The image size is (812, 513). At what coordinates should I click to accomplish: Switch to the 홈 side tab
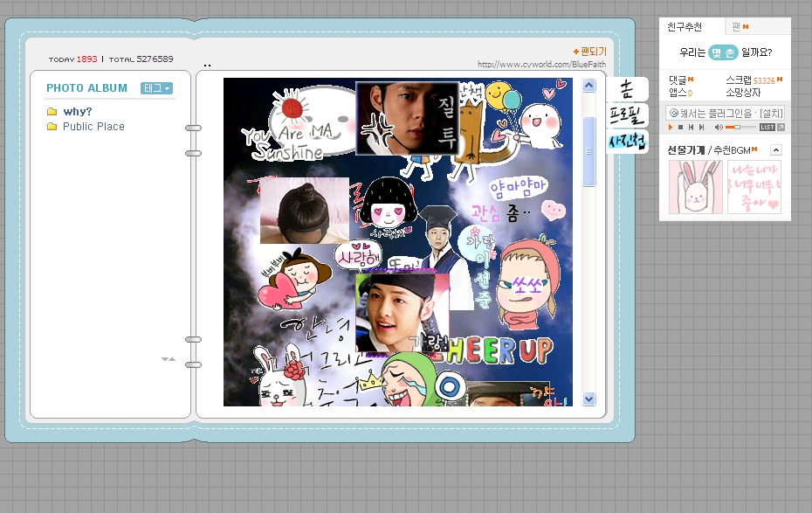pos(627,89)
